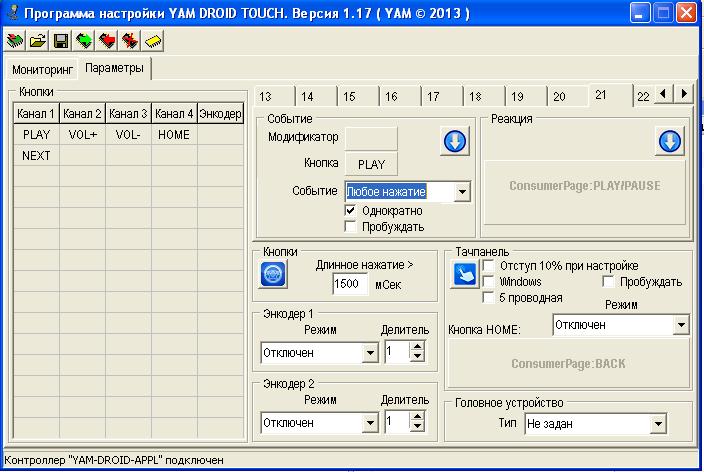This screenshot has width=704, height=472.
Task: Click the green arrow chip toolbar icon
Action: pyautogui.click(x=84, y=41)
